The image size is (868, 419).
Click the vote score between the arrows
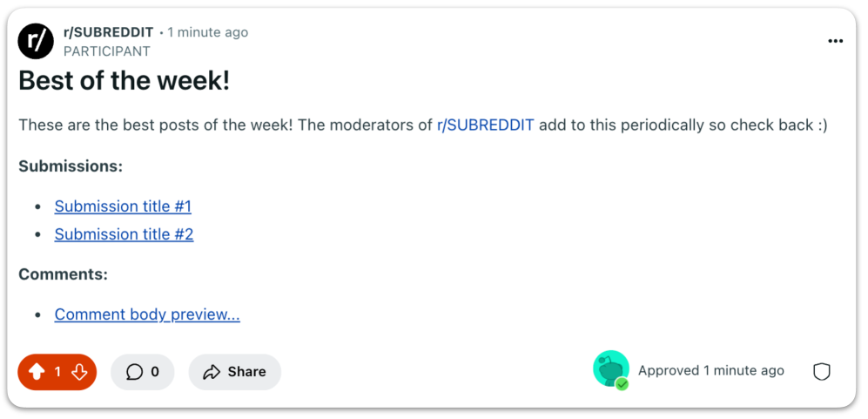tap(57, 372)
